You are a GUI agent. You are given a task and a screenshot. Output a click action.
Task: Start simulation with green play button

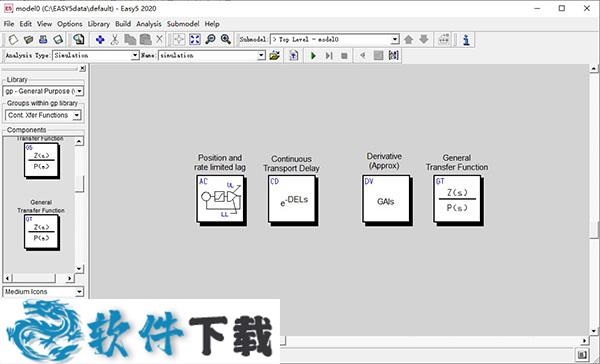click(313, 56)
